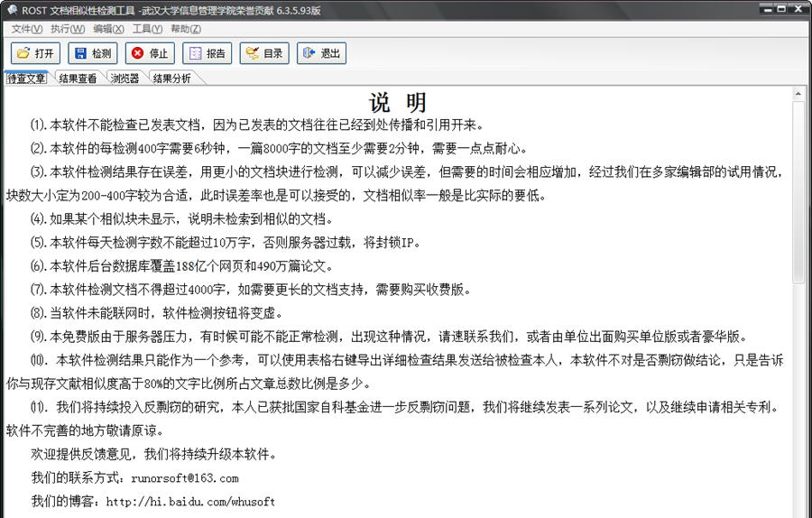812x518 pixels.
Task: Click the 退出 exit door icon
Action: click(x=309, y=53)
